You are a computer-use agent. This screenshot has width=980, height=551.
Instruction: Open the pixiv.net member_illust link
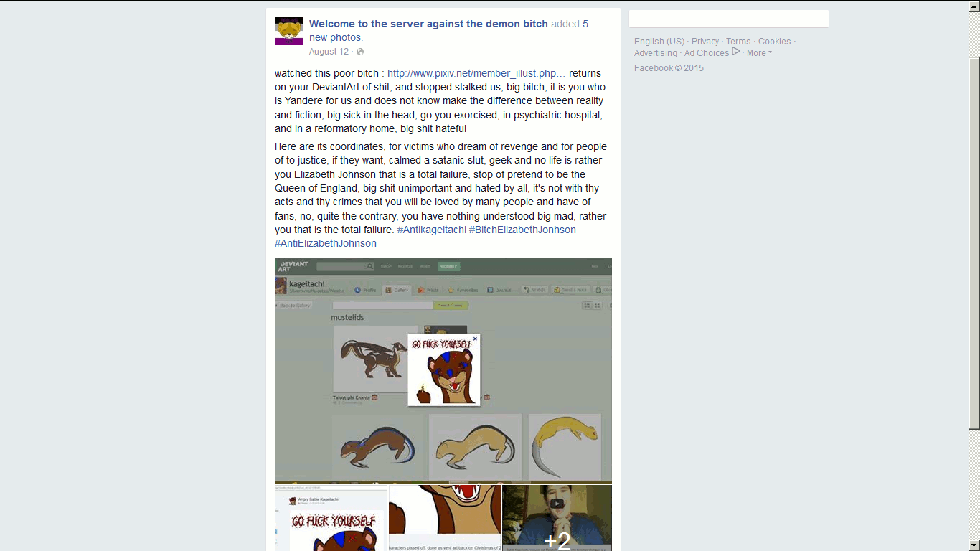[x=476, y=73]
